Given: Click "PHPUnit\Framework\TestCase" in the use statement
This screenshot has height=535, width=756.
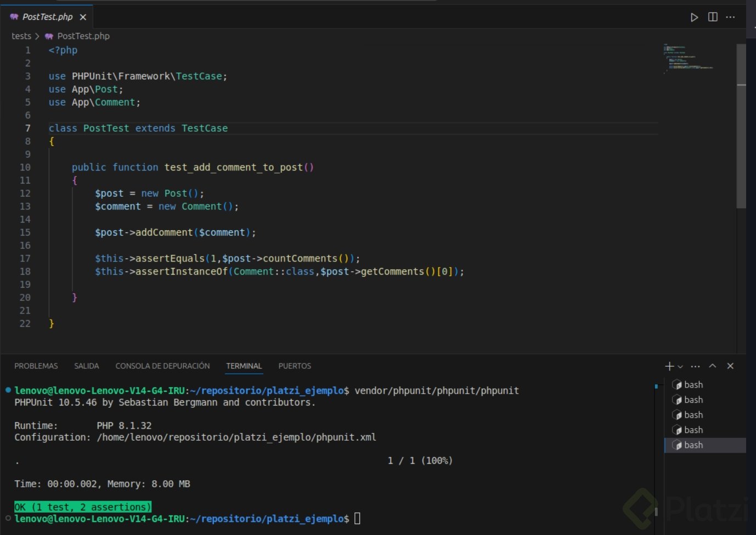Looking at the screenshot, I should pos(147,76).
